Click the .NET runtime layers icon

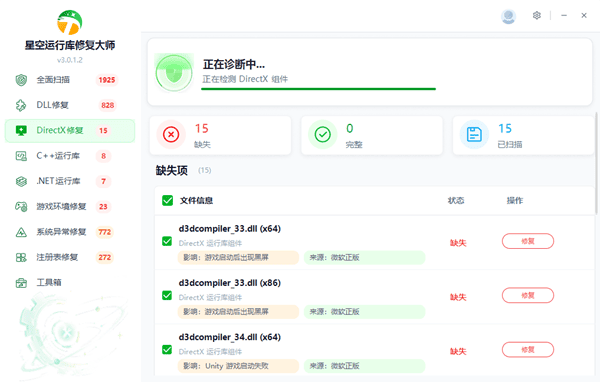pyautogui.click(x=21, y=181)
